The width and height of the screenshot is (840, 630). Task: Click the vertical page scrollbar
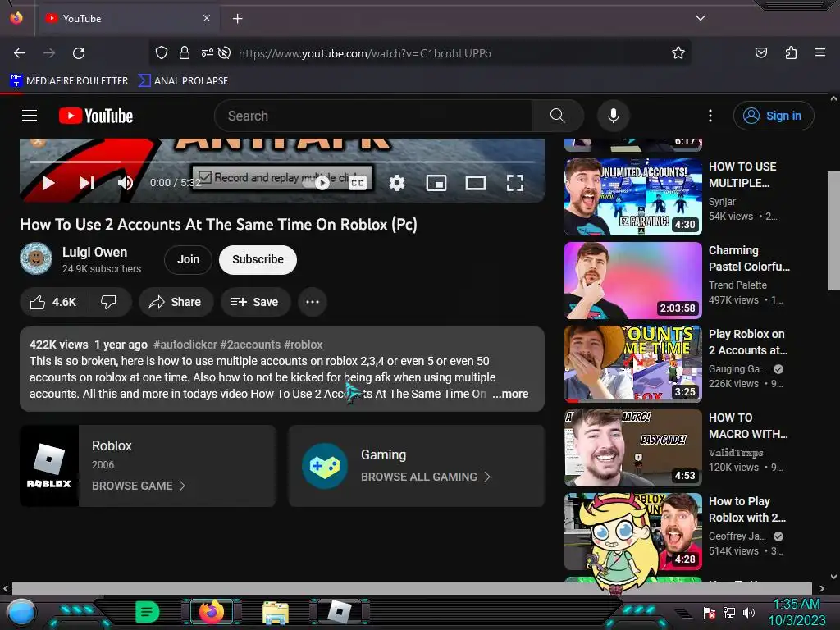click(833, 231)
